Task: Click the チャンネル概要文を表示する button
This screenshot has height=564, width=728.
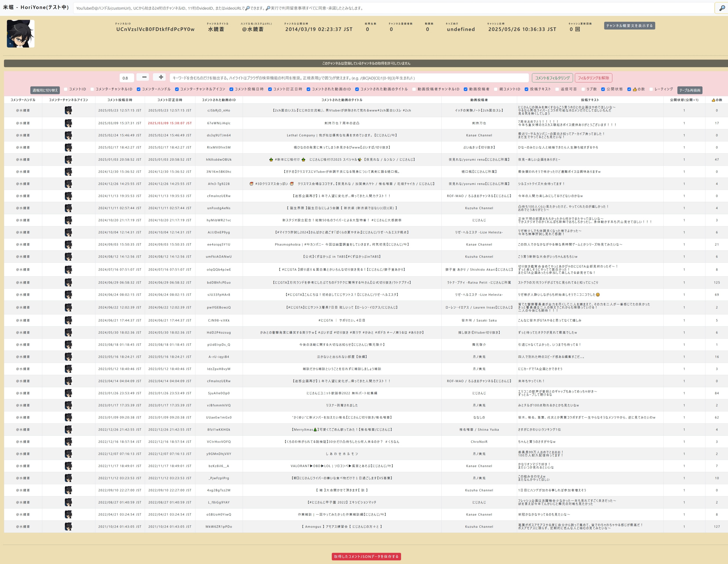Action: click(629, 26)
